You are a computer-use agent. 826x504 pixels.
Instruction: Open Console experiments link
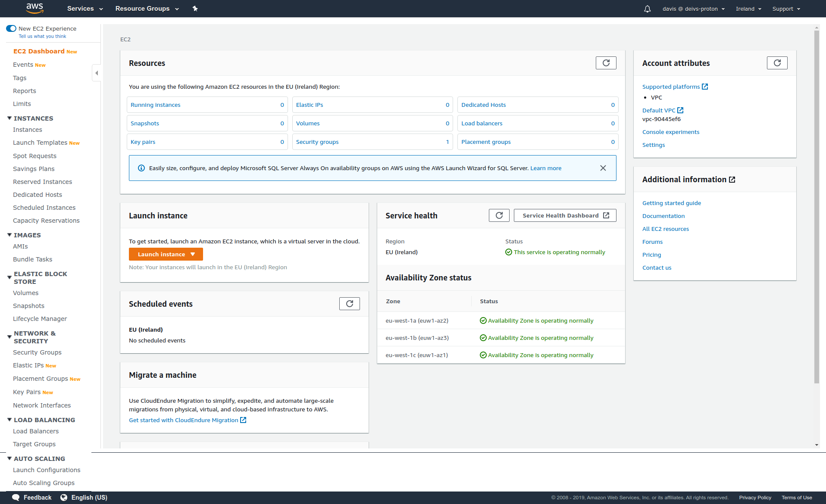[x=671, y=132]
